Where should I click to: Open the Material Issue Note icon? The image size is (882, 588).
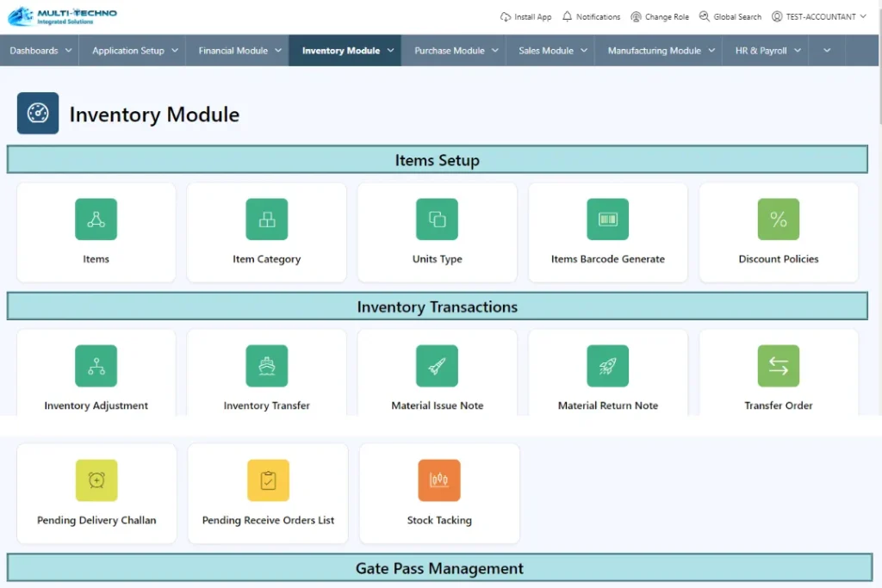point(438,366)
